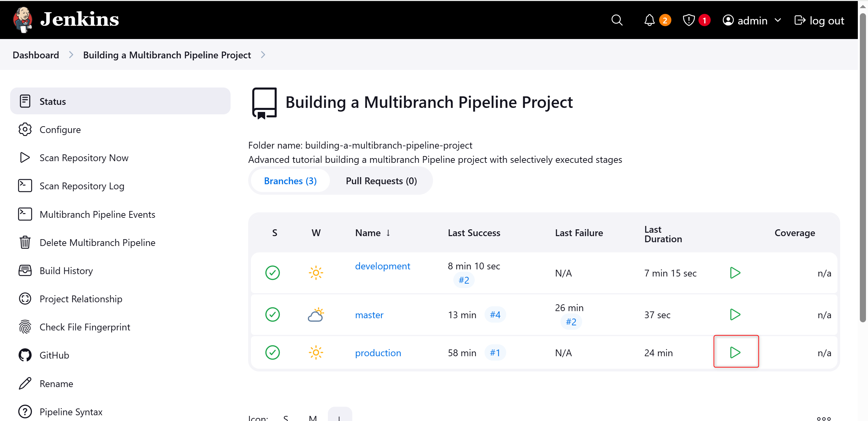Open Check File Fingerprint
Screen dimensions: 868x421
[x=120, y=327]
